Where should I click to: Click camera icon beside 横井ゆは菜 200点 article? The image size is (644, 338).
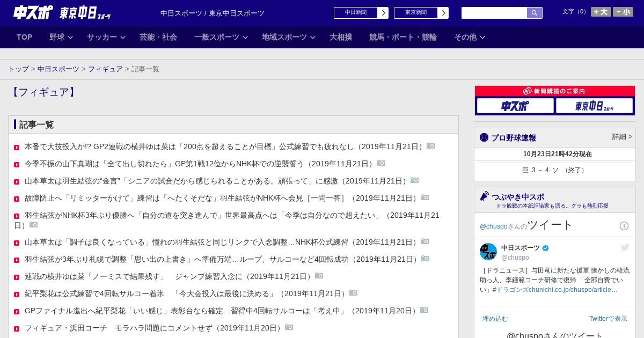(430, 146)
